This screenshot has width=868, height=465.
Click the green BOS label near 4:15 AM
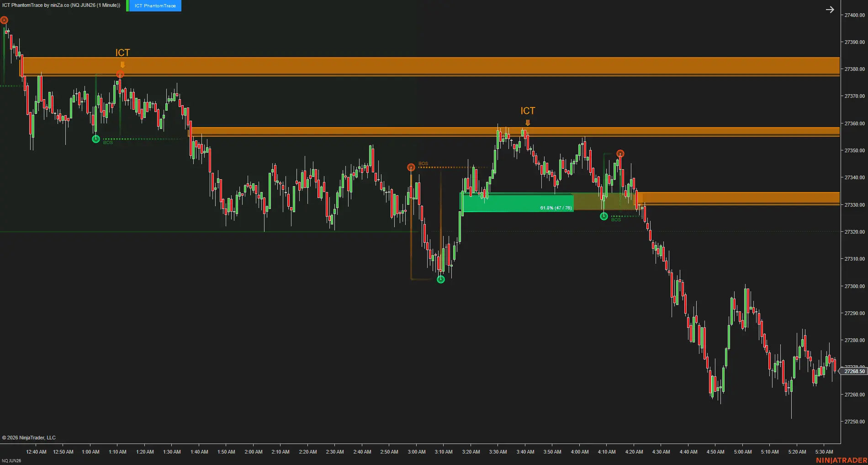[616, 220]
